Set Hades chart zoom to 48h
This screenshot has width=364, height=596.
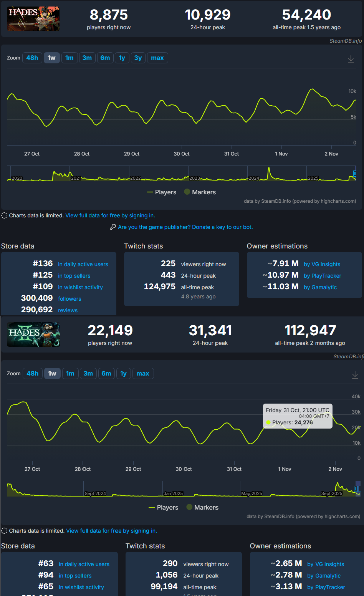click(32, 58)
